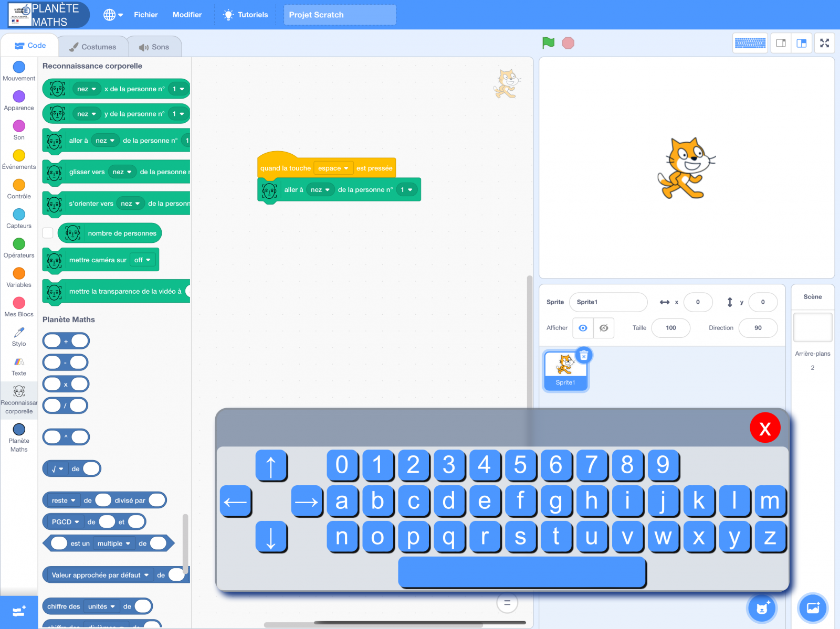Viewport: 840px width, 629px height.
Task: Tap the up arrow key on keyboard
Action: click(x=271, y=465)
